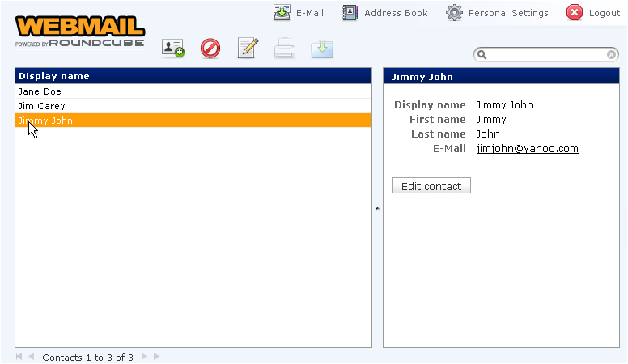Go to the next contacts page

[x=145, y=357]
